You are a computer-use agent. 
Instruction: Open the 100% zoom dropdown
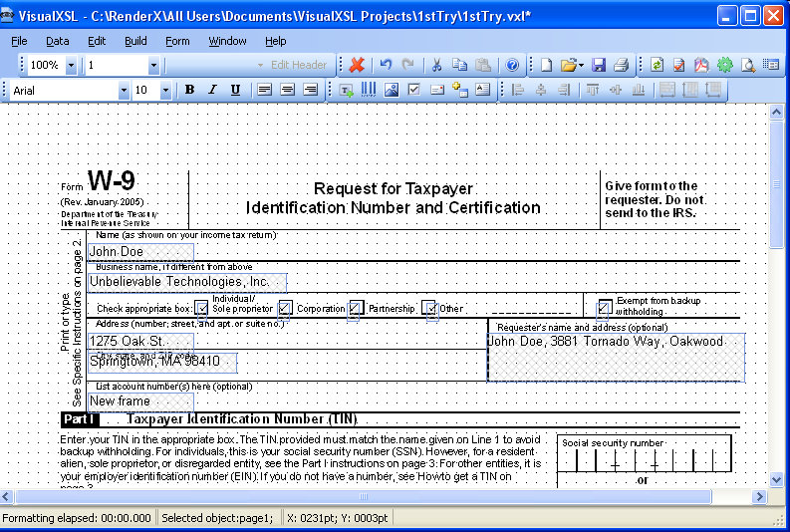click(x=71, y=65)
